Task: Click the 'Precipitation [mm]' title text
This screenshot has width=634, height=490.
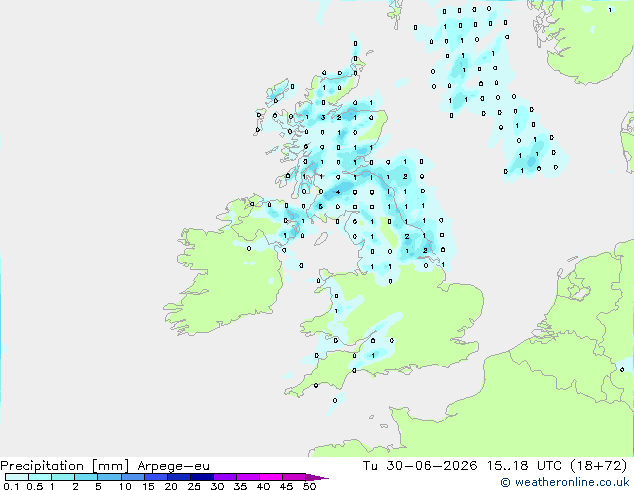Action: pyautogui.click(x=65, y=466)
